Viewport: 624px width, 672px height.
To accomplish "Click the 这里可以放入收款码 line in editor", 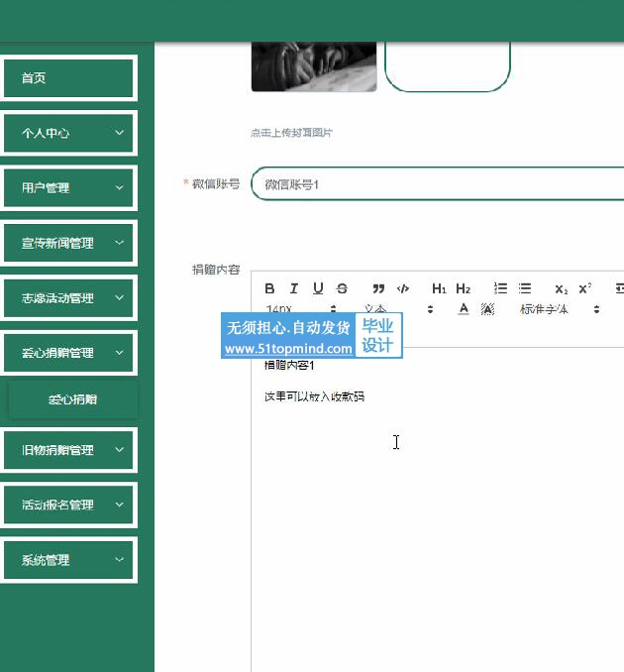I will pos(314,396).
